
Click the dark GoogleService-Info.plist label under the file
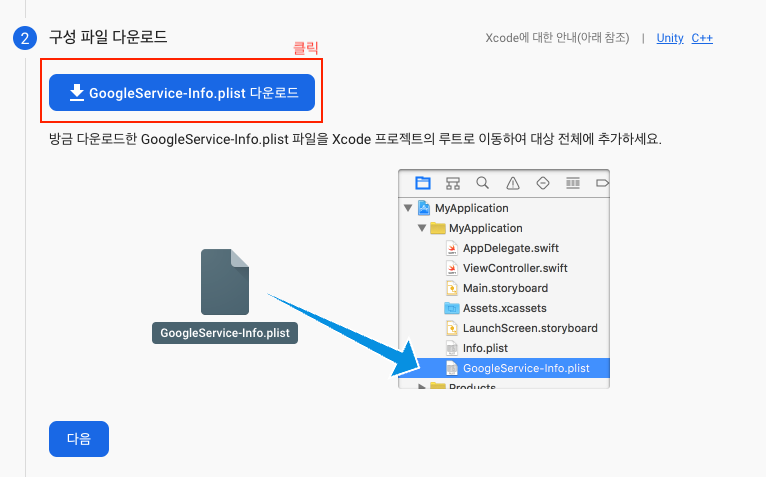click(x=225, y=333)
